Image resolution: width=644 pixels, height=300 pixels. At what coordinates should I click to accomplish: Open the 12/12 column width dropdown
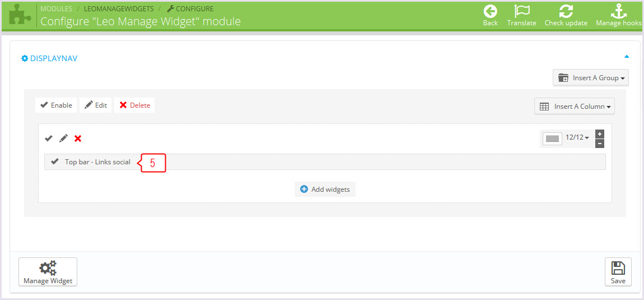[x=577, y=137]
